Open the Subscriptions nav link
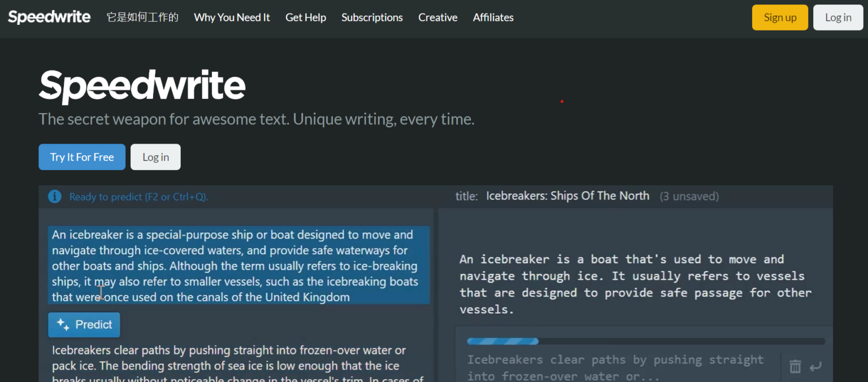 tap(372, 18)
